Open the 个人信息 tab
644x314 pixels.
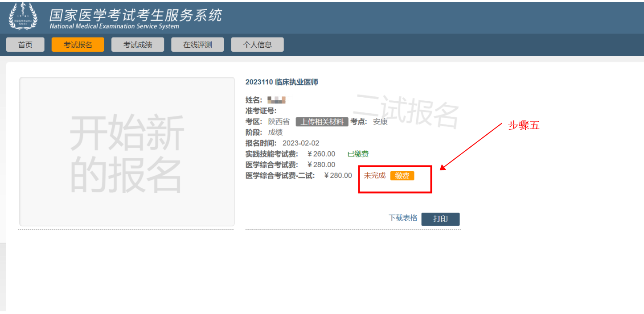[x=257, y=45]
